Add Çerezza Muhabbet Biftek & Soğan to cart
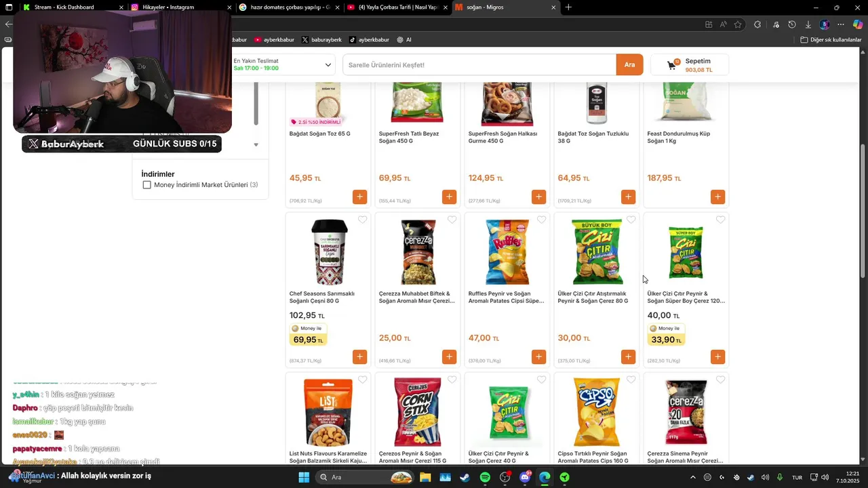The image size is (868, 488). [x=449, y=357]
